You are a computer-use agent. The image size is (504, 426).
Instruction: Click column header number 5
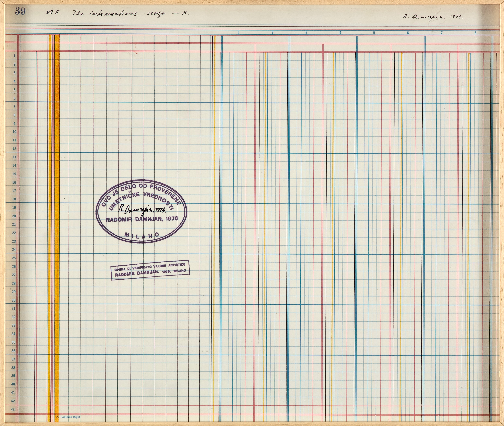[x=374, y=33]
